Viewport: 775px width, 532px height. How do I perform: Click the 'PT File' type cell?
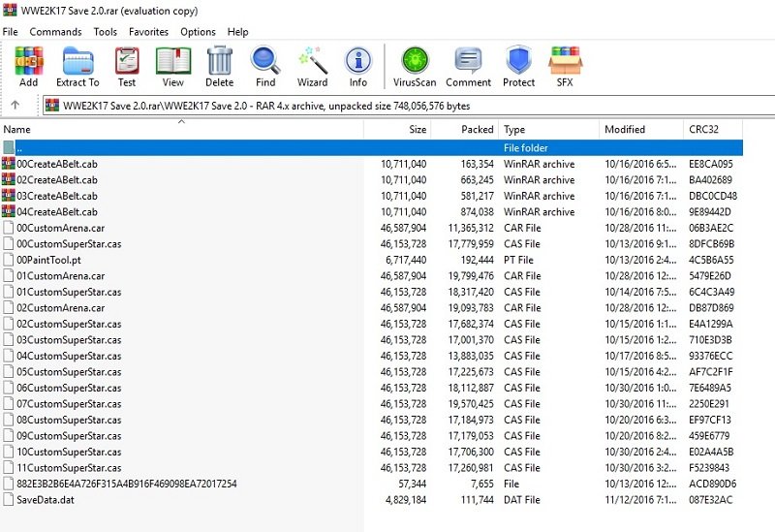click(x=518, y=260)
